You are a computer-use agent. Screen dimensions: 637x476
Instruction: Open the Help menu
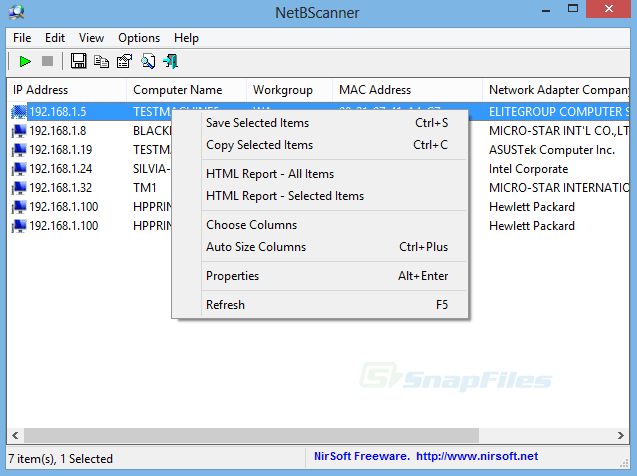(186, 38)
